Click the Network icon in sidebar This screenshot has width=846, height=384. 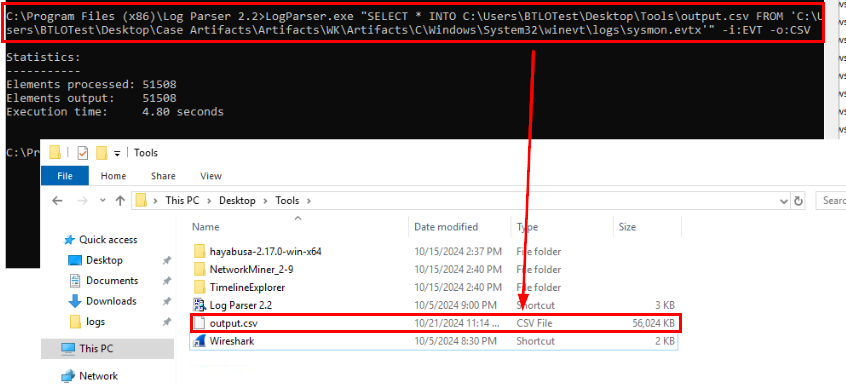pos(68,376)
